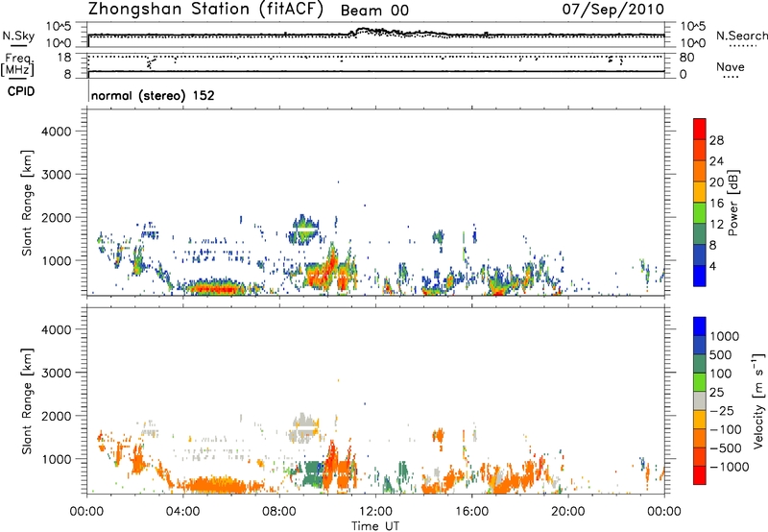
Task: Click the green echo patch near 09:00 at 1700 km
Action: [304, 230]
